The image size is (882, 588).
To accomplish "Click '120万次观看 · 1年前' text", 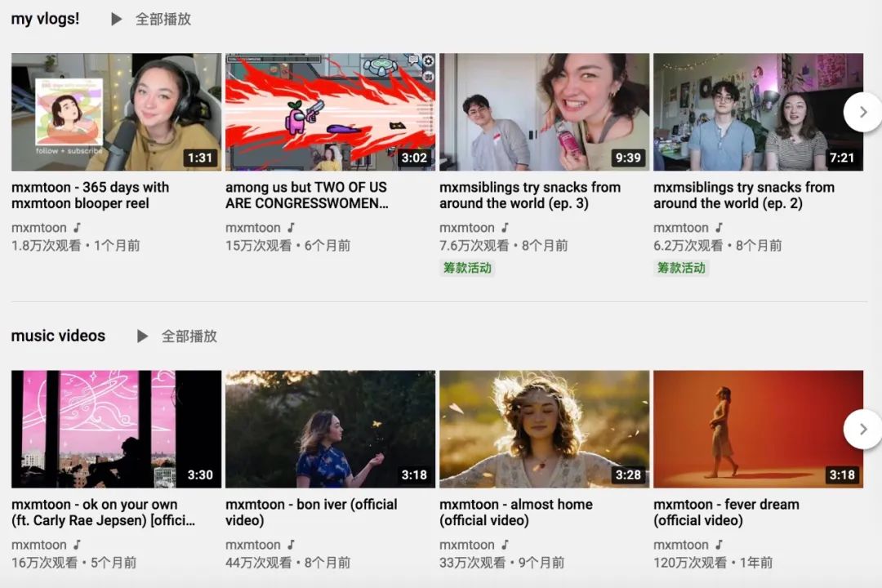I will coord(713,562).
